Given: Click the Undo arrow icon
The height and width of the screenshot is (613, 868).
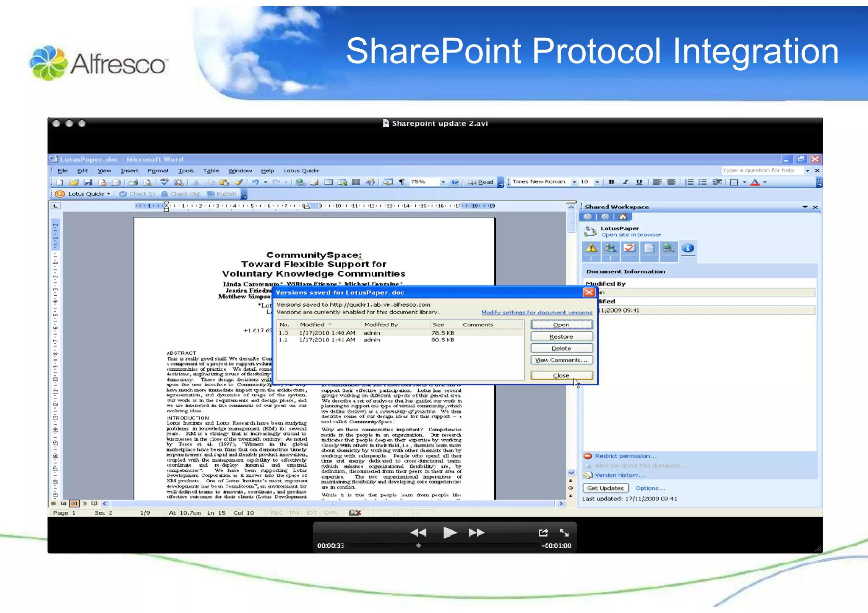Looking at the screenshot, I should point(256,182).
